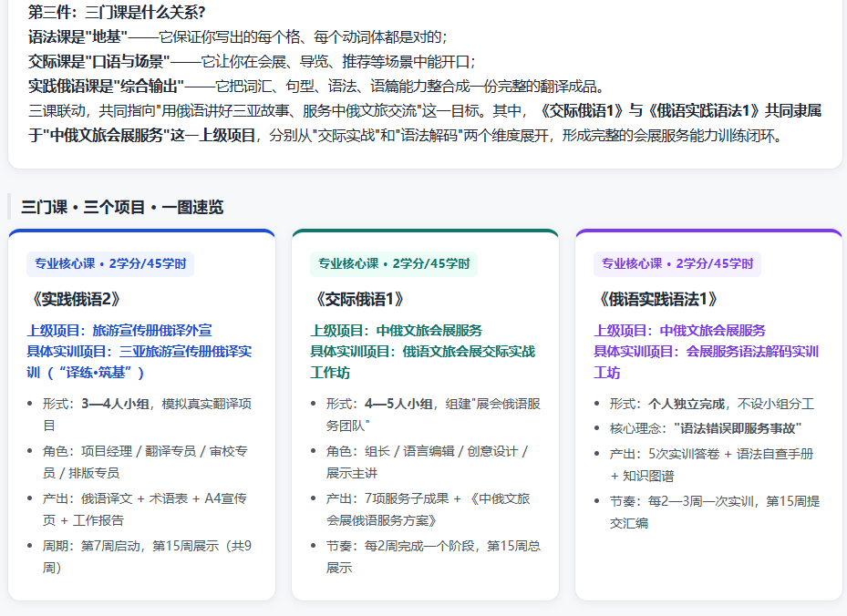Click bullet 角色:组长/语言编辑/创意设计 in middle card
This screenshot has height=616, width=847.
[427, 462]
